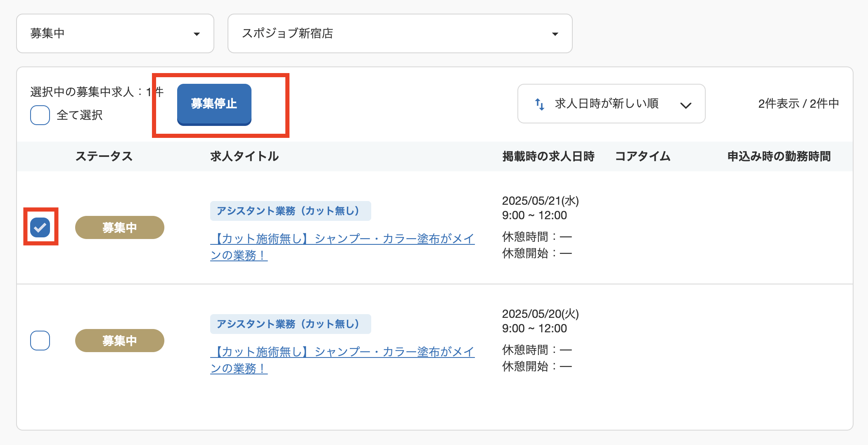Click the 求人タイトル column header
The image size is (868, 445).
pos(244,156)
